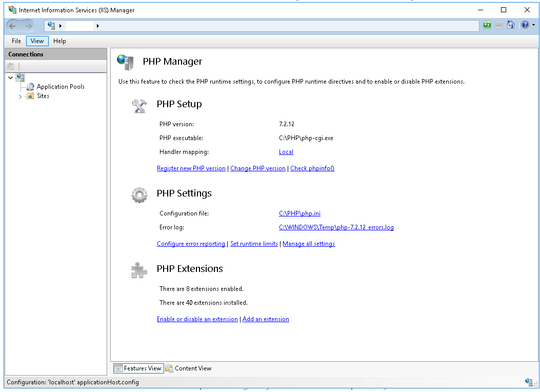Click the address bar path field

pos(262,26)
